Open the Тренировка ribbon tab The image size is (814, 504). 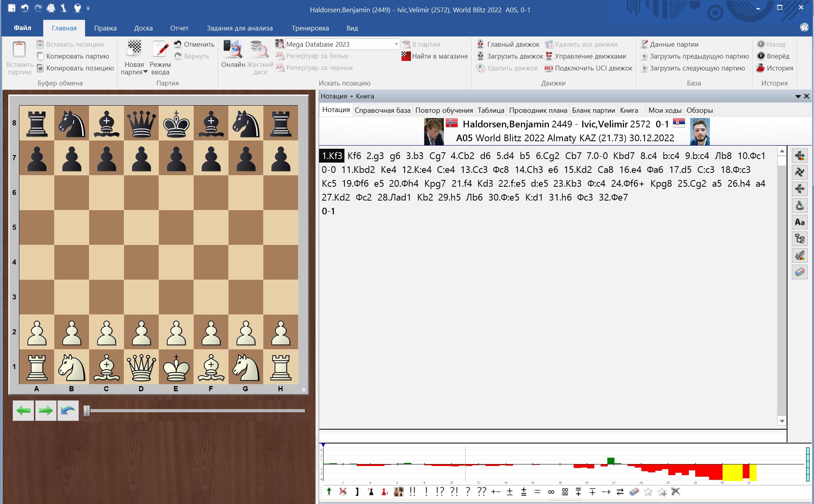pos(310,28)
